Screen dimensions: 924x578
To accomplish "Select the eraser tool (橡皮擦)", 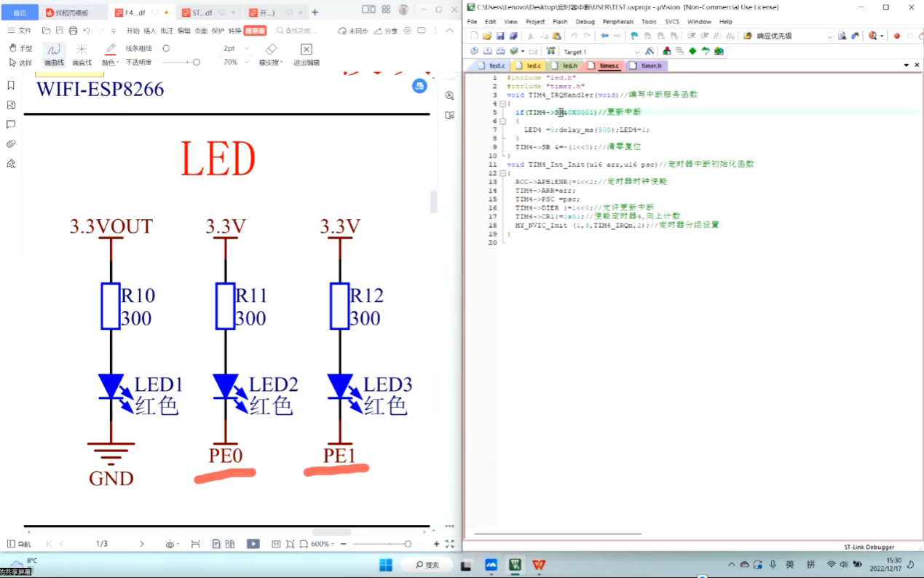I will pos(271,54).
